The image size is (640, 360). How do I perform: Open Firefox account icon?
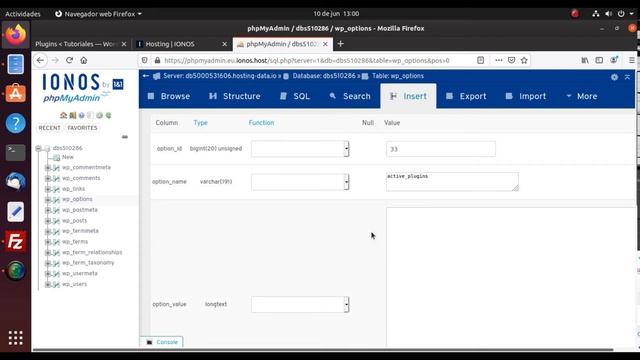click(x=613, y=60)
